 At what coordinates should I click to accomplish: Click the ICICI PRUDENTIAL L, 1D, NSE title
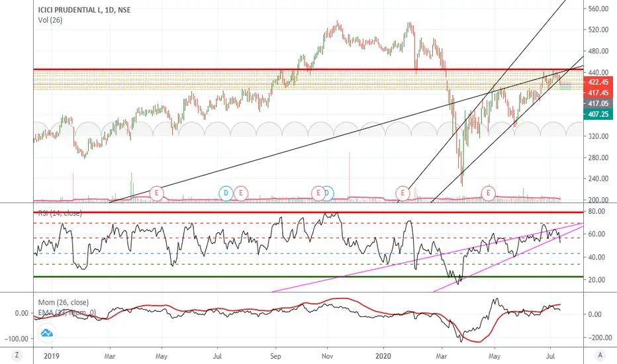[x=84, y=10]
